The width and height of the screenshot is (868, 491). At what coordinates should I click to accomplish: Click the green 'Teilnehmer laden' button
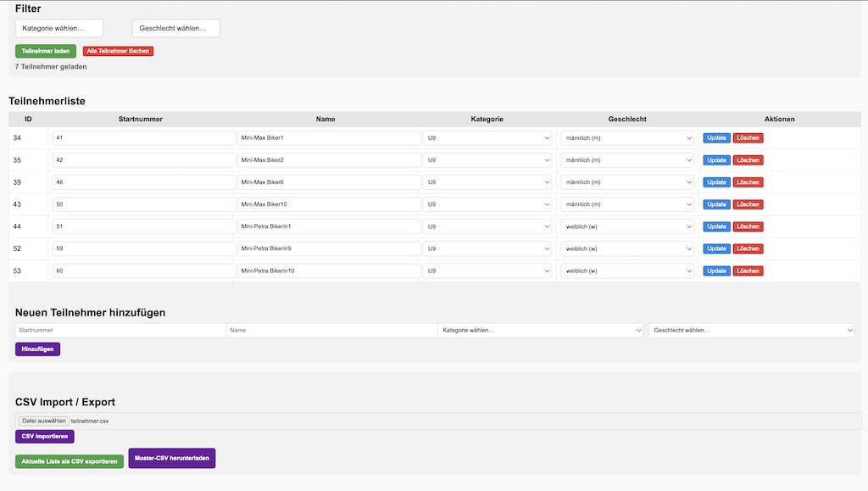click(x=46, y=51)
